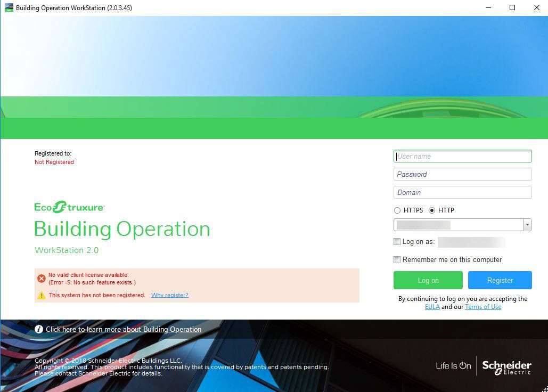Open the EULA link
The width and height of the screenshot is (548, 392).
432,307
